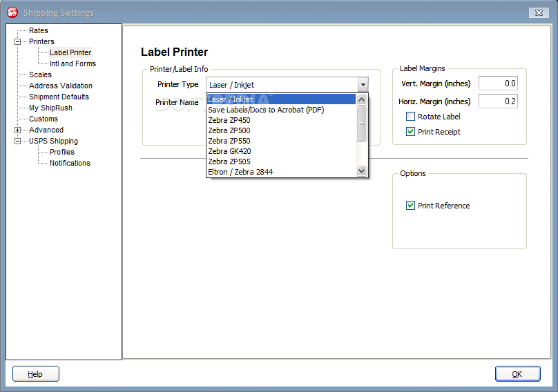558x392 pixels.
Task: Open Notifications under USPS Shipping
Action: (x=70, y=163)
